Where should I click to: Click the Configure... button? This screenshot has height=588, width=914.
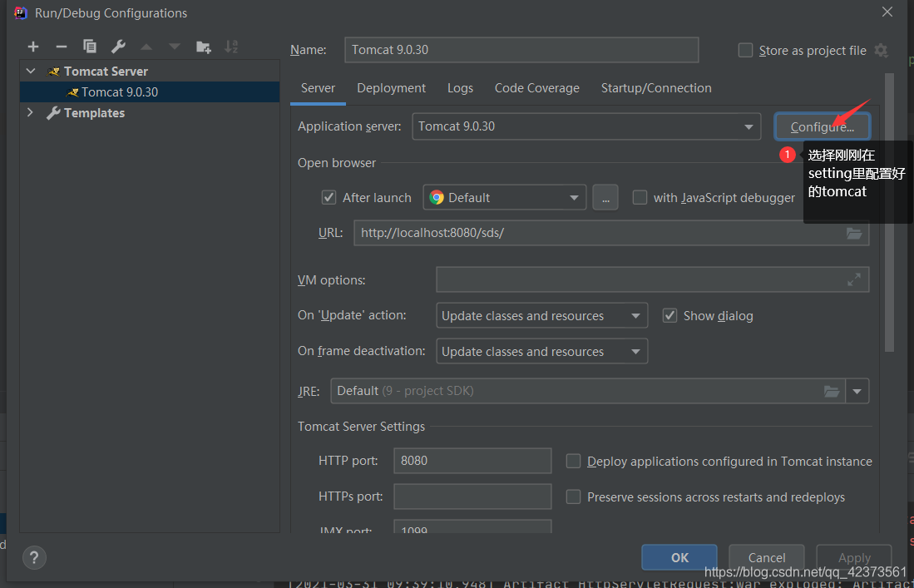pyautogui.click(x=822, y=127)
